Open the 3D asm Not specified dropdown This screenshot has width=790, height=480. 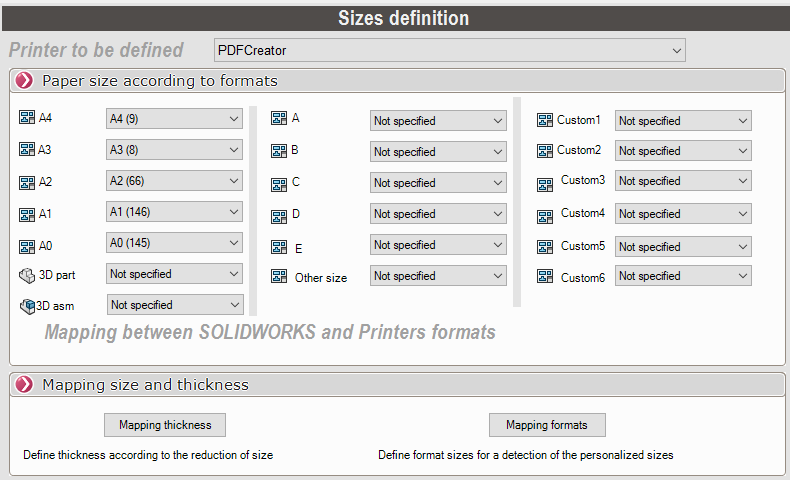(x=174, y=305)
